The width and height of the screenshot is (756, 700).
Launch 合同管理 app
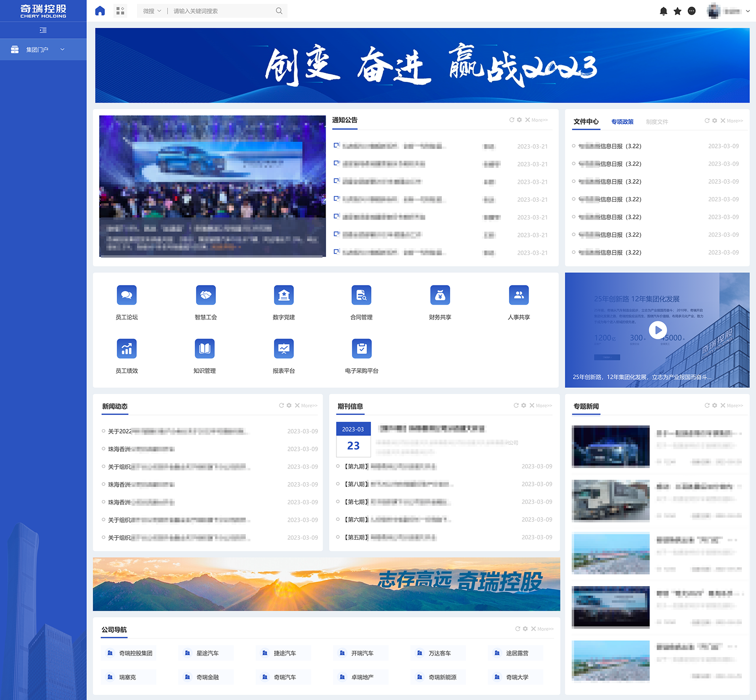point(361,303)
